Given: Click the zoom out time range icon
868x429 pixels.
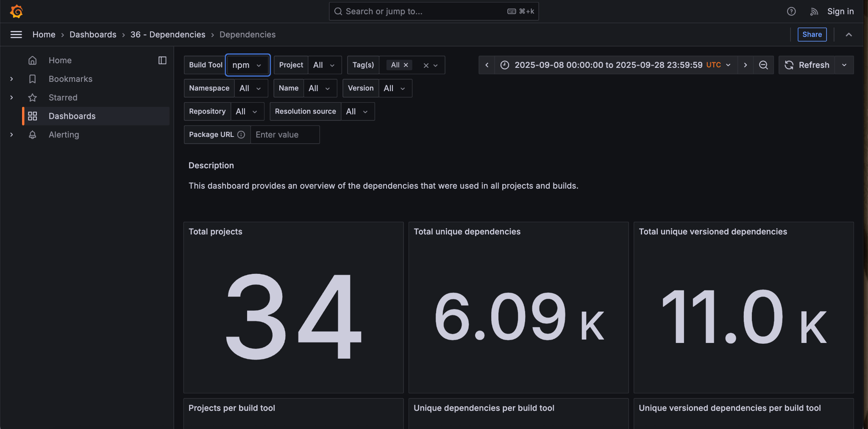Looking at the screenshot, I should tap(763, 65).
